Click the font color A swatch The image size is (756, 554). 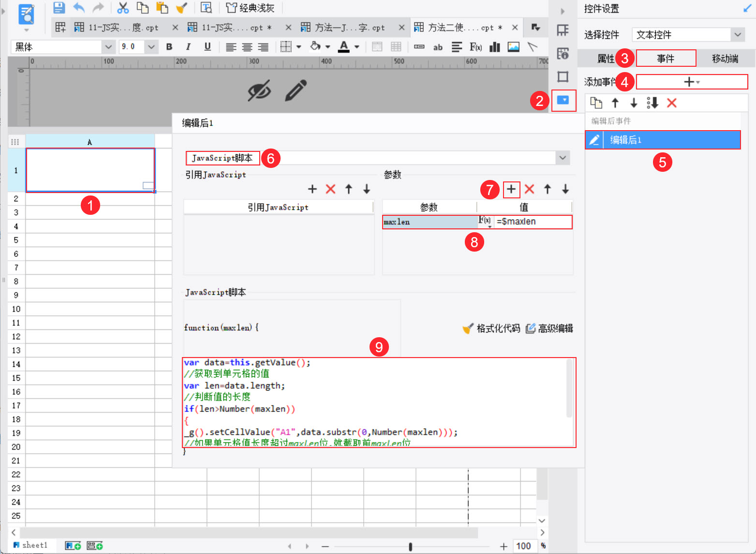[x=344, y=46]
